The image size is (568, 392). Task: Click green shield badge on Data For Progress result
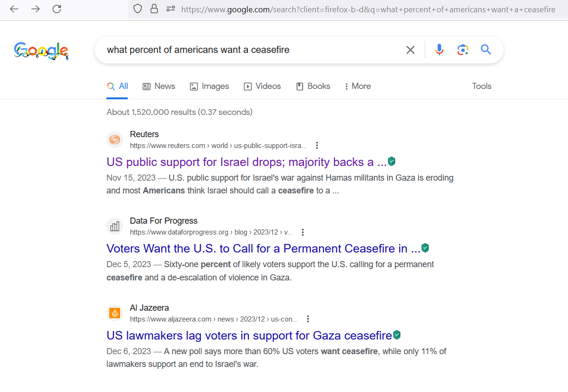coord(425,248)
